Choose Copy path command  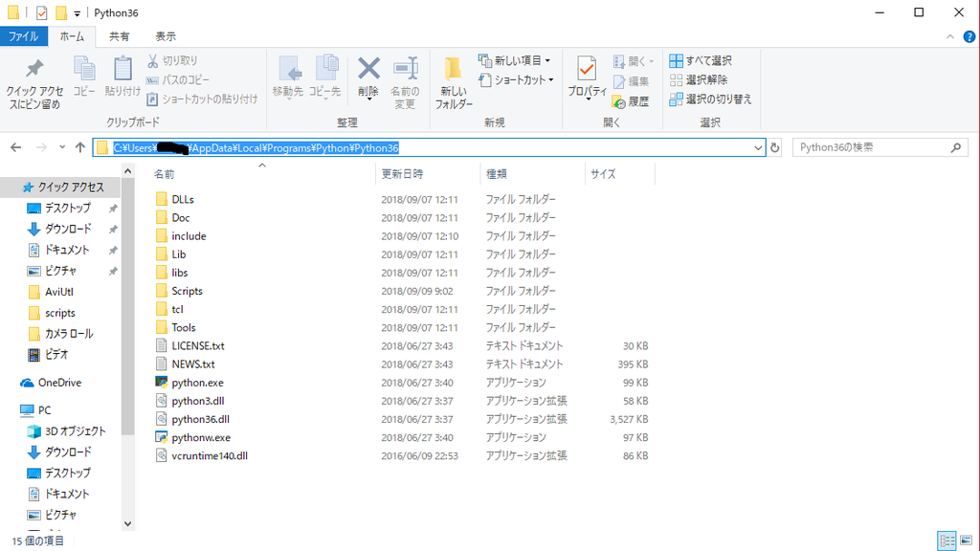[178, 80]
